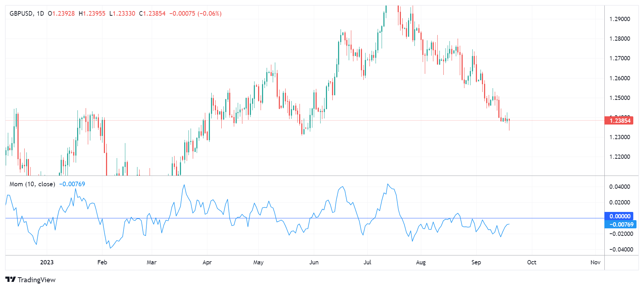The height and width of the screenshot is (289, 644).
Task: Click the open value O1.23928
Action: point(61,14)
